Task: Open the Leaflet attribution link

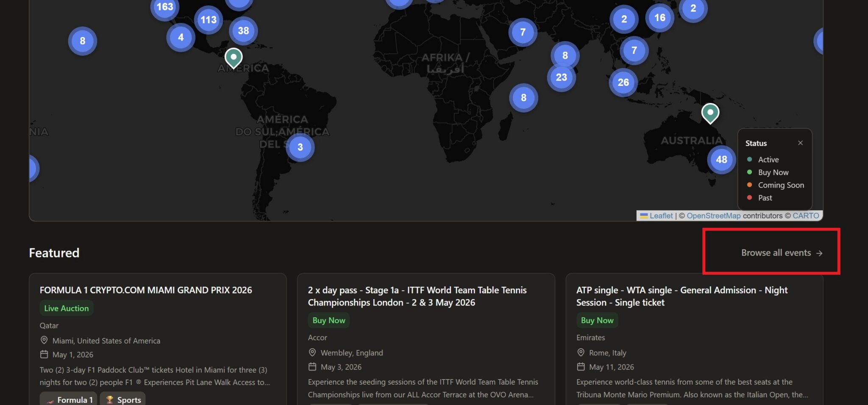Action: click(x=661, y=216)
